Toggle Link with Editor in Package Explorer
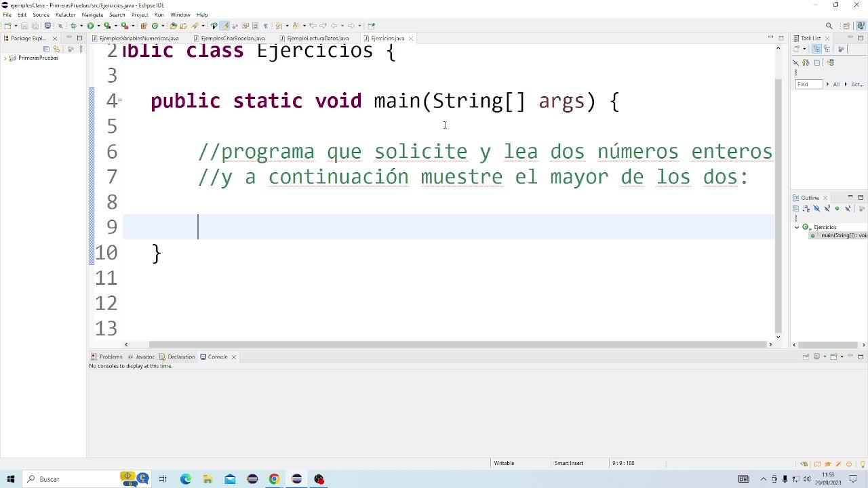The height and width of the screenshot is (488, 868). pyautogui.click(x=57, y=49)
